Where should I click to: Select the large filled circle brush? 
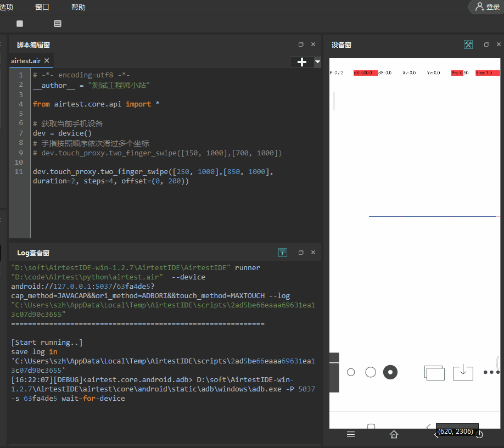point(390,372)
